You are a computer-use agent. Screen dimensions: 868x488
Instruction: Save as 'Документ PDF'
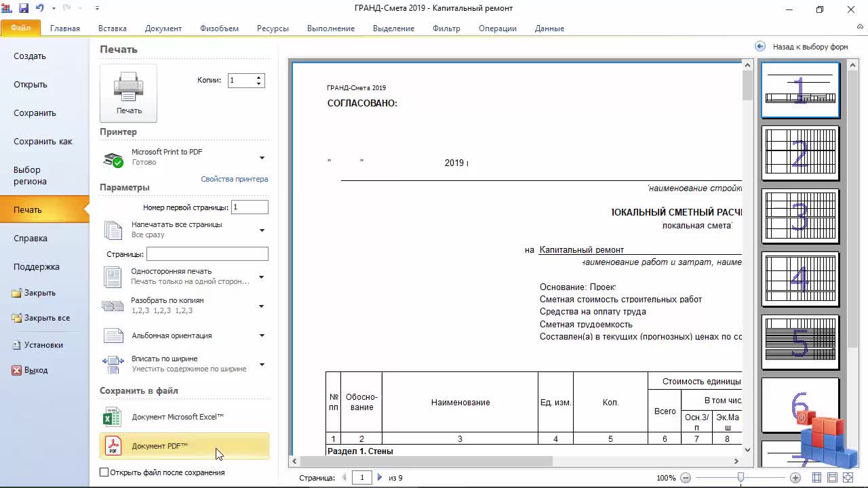(x=184, y=446)
